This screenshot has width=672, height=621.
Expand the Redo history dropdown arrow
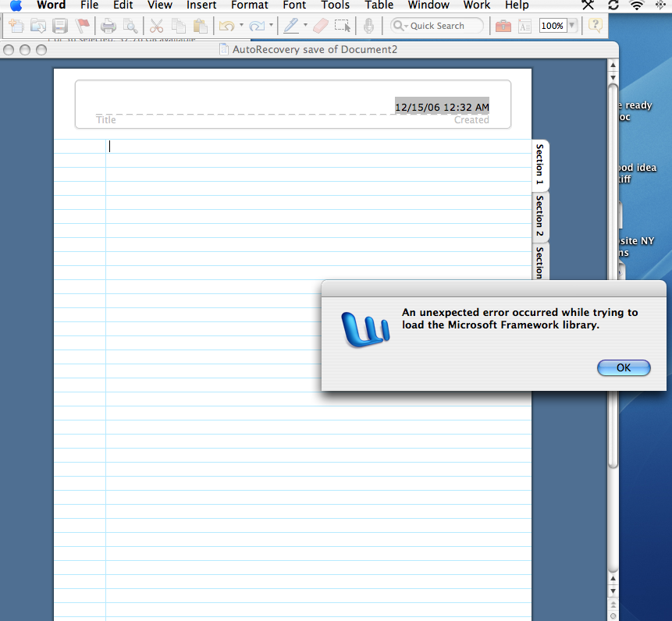point(271,25)
